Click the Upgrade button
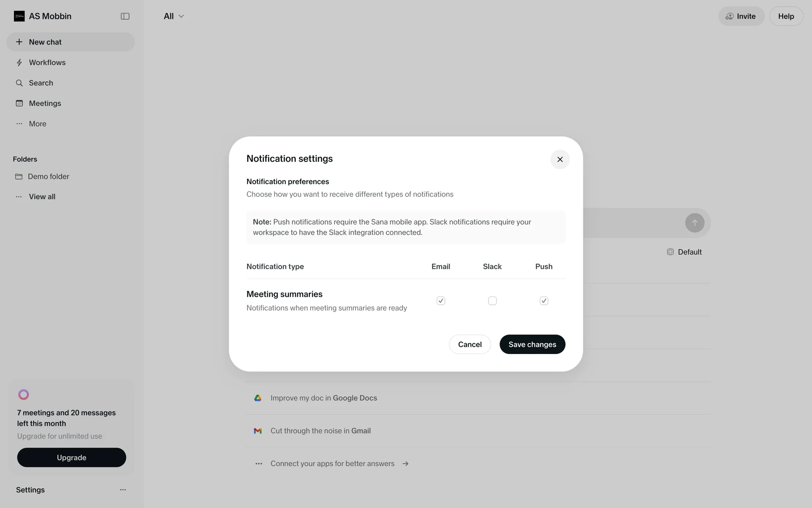 (x=71, y=458)
